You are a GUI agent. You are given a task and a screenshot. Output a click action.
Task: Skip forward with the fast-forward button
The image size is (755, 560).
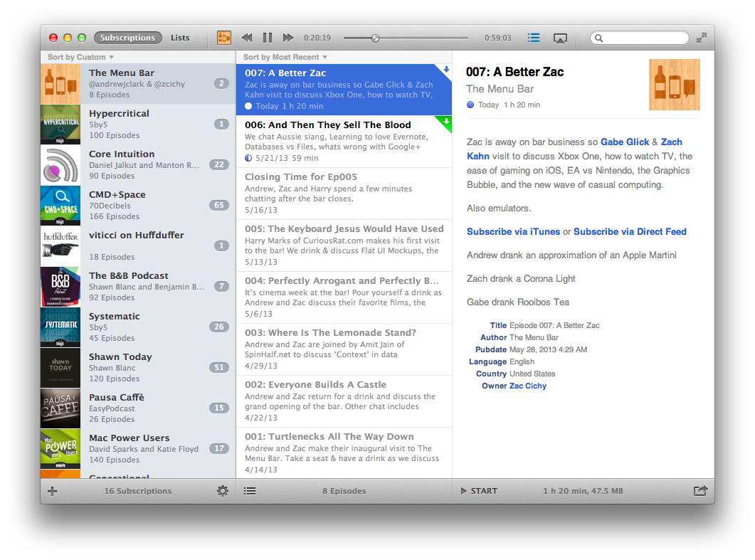coord(288,38)
